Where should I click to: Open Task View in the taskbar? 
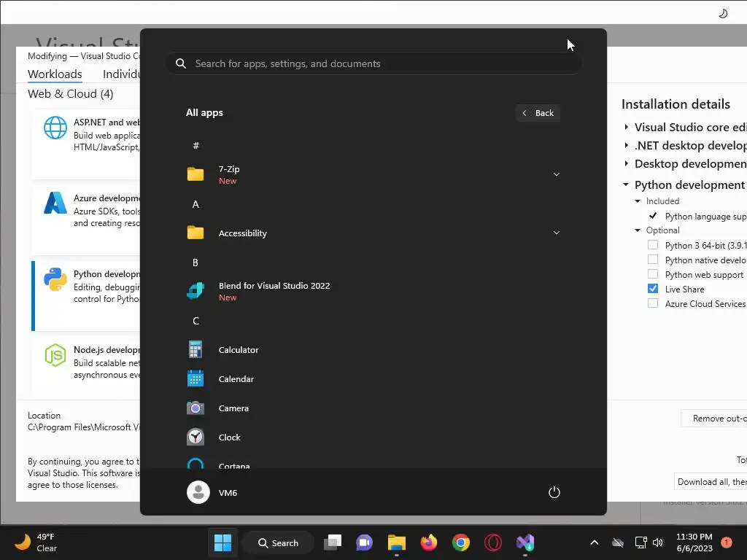click(x=333, y=542)
